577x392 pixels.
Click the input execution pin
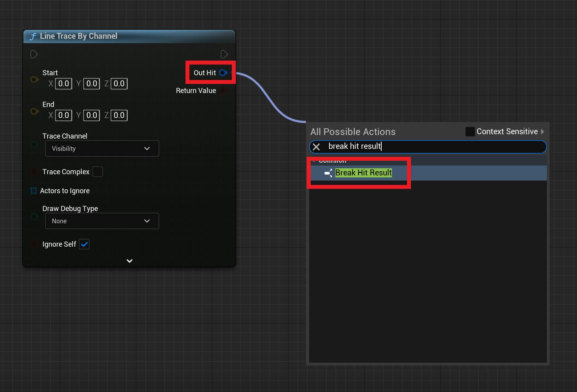pos(34,54)
